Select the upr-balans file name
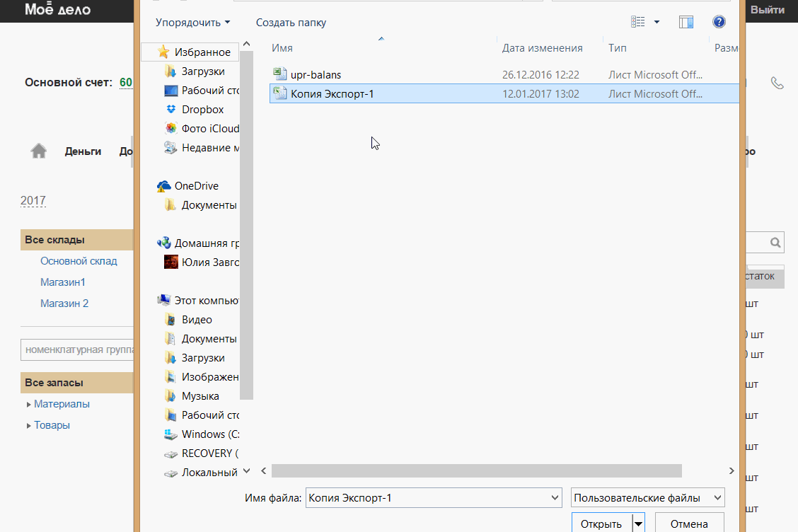The height and width of the screenshot is (532, 798). 316,75
